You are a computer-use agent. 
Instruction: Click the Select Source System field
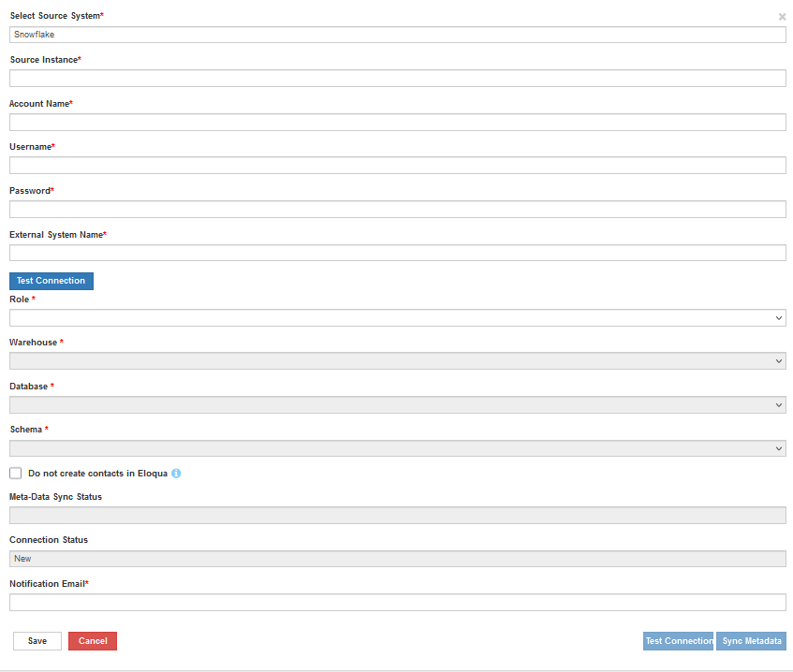tap(397, 35)
